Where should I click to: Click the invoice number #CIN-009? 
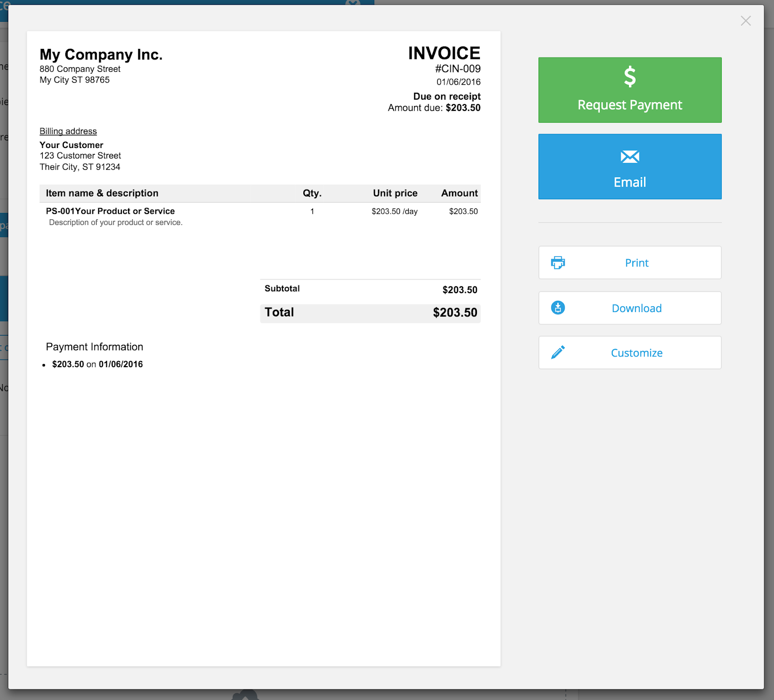point(458,69)
